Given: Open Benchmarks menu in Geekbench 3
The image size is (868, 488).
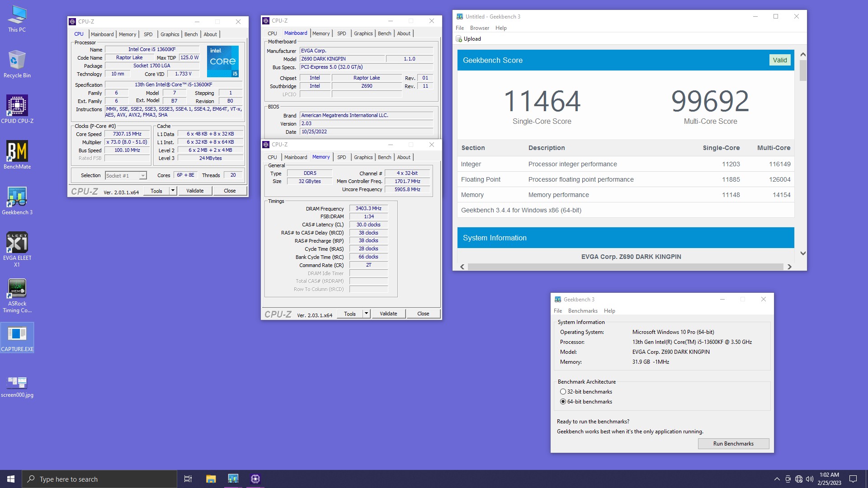Looking at the screenshot, I should click(x=583, y=311).
